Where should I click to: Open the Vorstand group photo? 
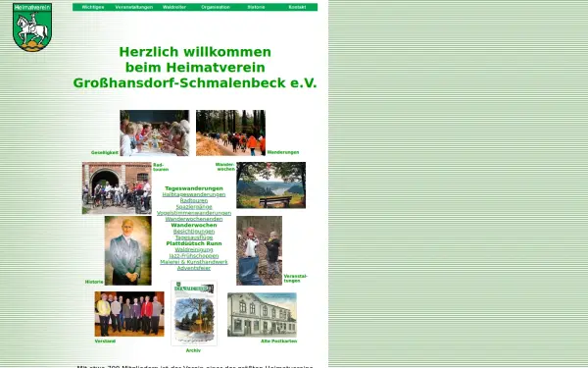click(129, 314)
